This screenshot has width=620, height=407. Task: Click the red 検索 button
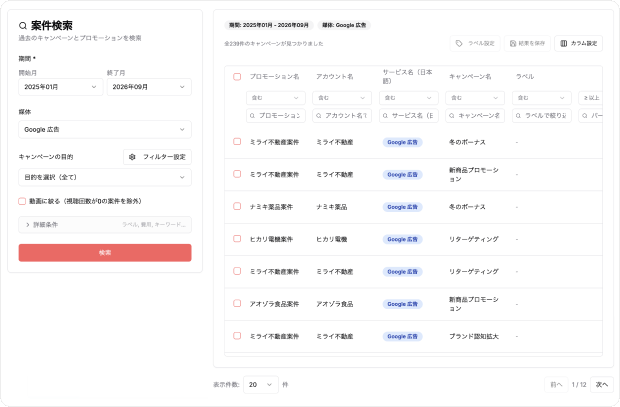click(x=105, y=253)
